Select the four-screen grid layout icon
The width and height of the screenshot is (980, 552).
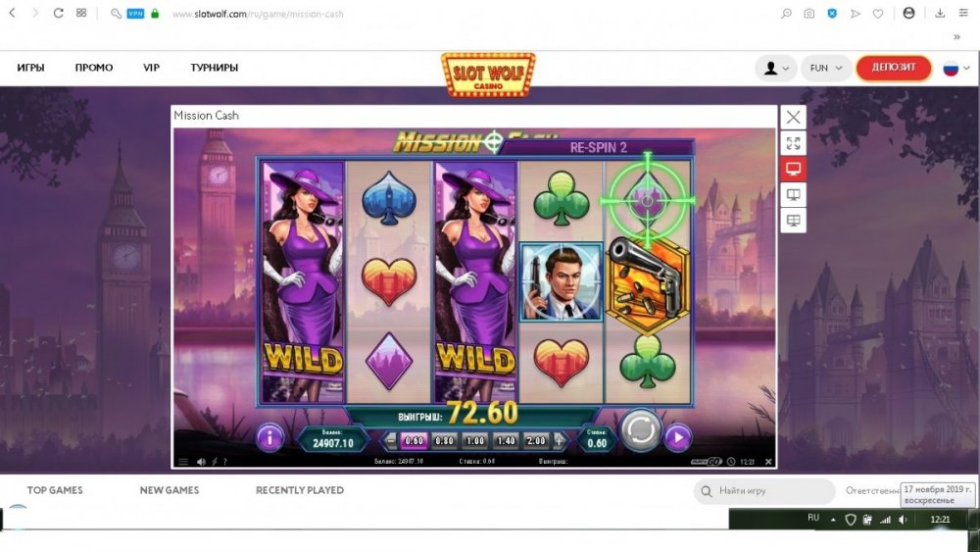[793, 221]
